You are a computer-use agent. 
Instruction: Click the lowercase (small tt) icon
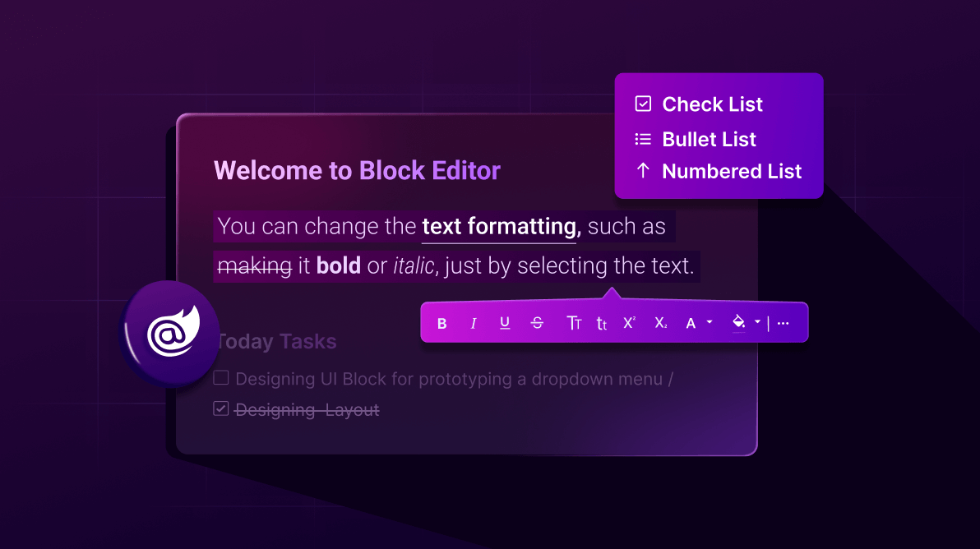602,324
